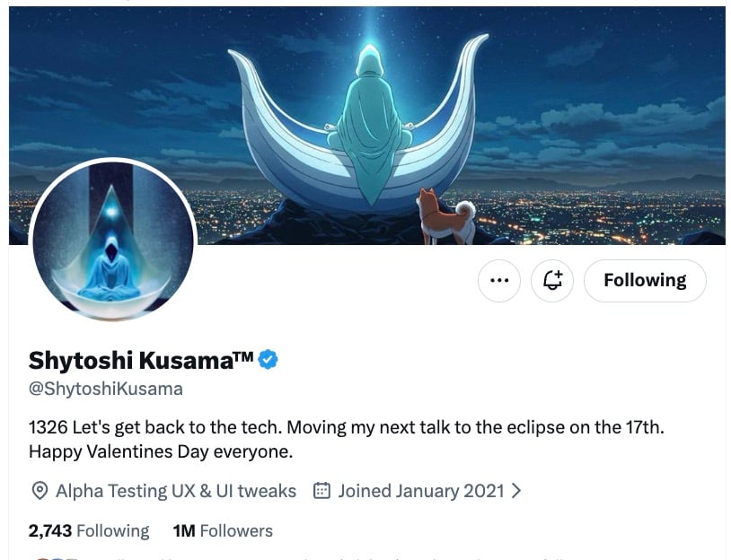Click the blue verified checkmark badge
731x560 pixels.
pyautogui.click(x=269, y=360)
